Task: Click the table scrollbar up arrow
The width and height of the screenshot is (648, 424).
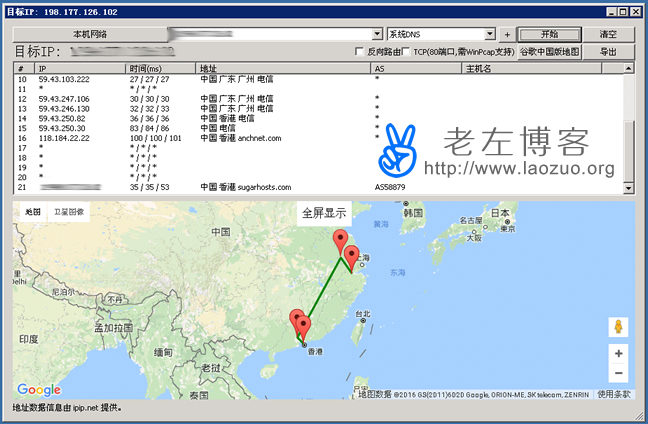Action: pyautogui.click(x=628, y=68)
